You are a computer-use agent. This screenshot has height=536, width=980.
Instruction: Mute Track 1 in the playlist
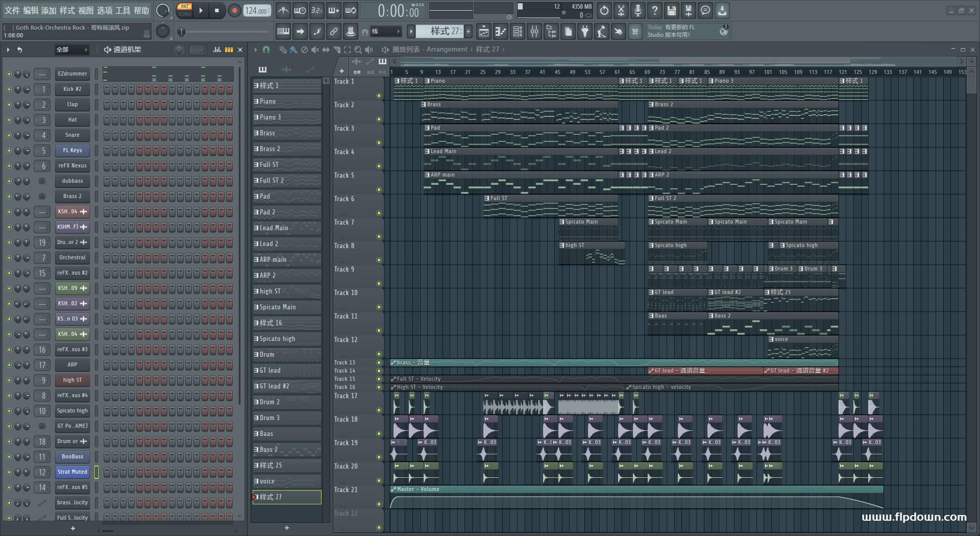(x=379, y=95)
